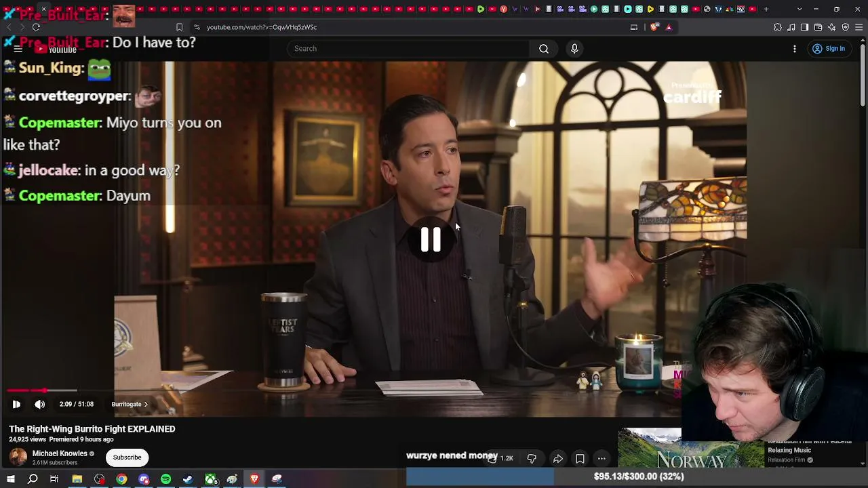This screenshot has width=868, height=488.
Task: Open the Michael Knowles channel name link
Action: (x=60, y=453)
